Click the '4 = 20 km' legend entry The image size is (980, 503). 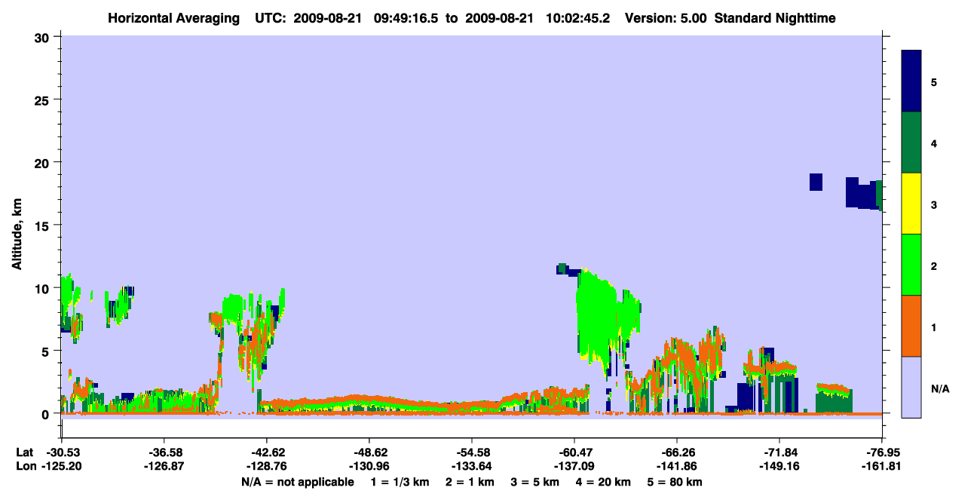(x=602, y=482)
